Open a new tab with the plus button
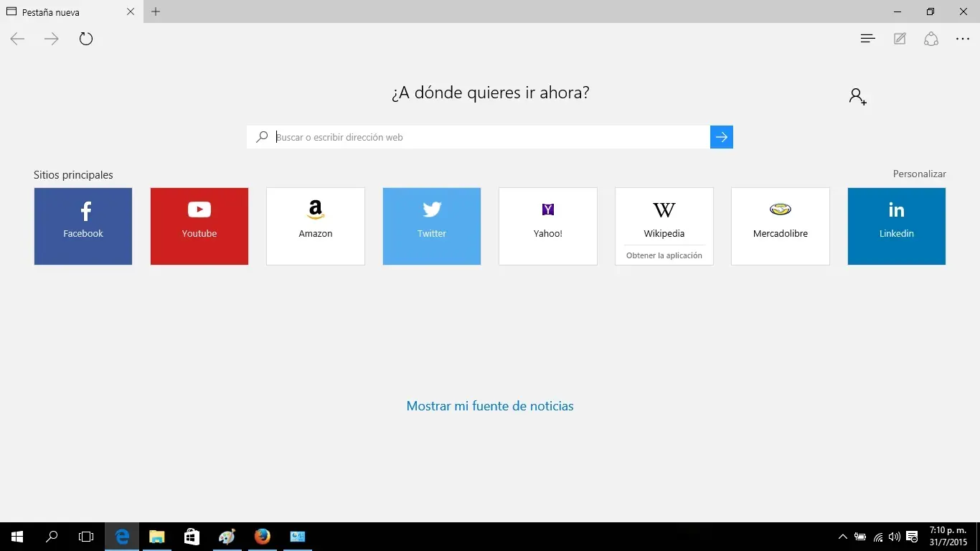 (x=156, y=11)
